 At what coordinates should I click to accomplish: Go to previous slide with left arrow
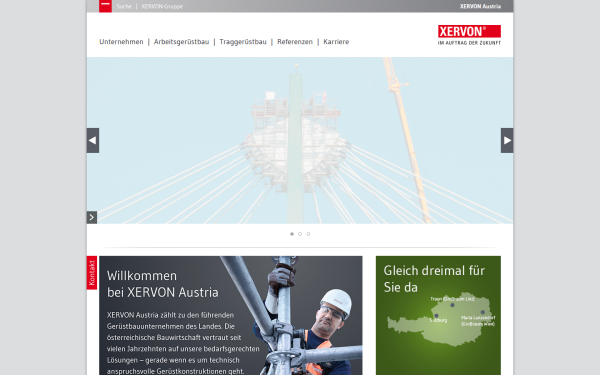[x=93, y=140]
